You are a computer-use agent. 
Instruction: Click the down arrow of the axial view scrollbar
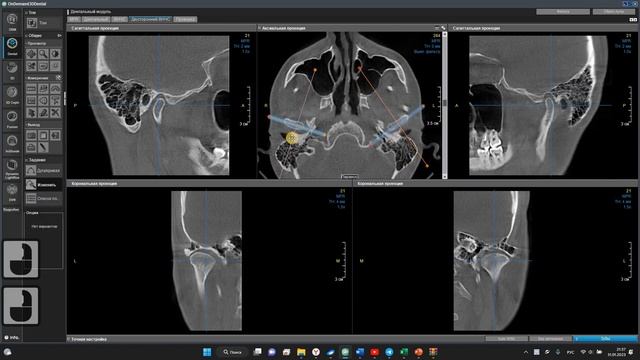[x=445, y=176]
